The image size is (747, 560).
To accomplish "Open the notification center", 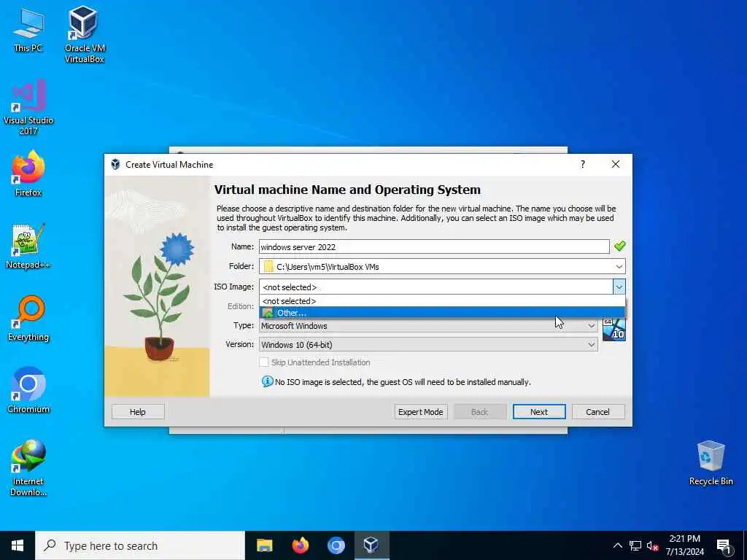I will tap(724, 545).
